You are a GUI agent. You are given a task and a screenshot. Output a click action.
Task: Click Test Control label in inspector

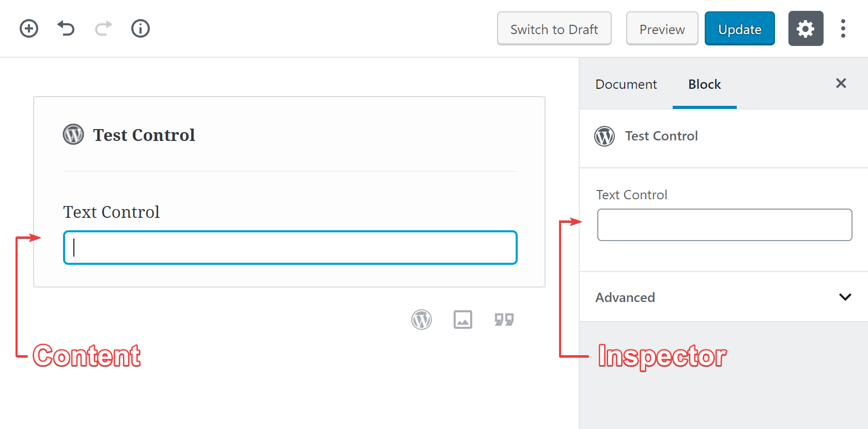661,136
